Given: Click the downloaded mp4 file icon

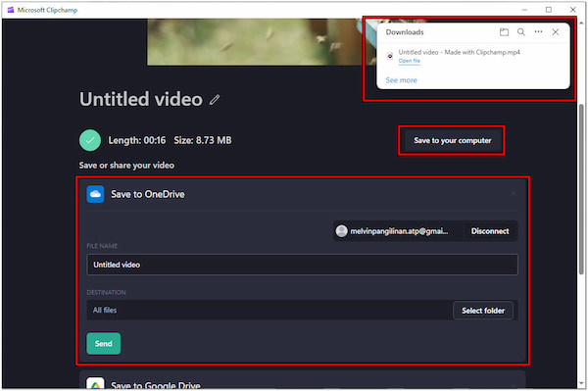Looking at the screenshot, I should [x=390, y=56].
